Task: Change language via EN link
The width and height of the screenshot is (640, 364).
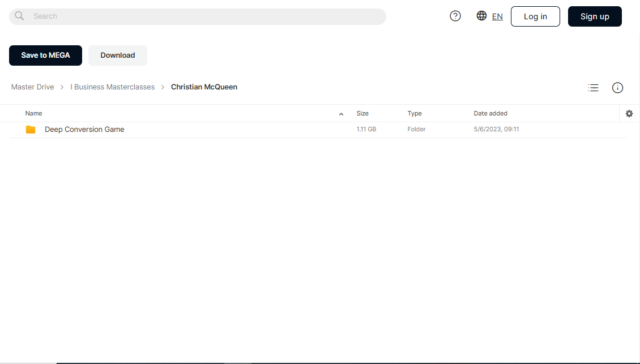Action: (x=497, y=16)
